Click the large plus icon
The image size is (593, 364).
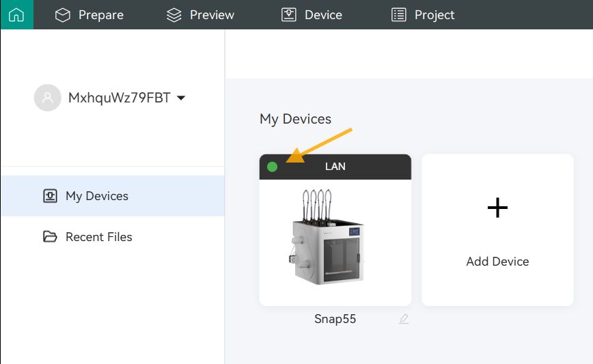pos(497,208)
